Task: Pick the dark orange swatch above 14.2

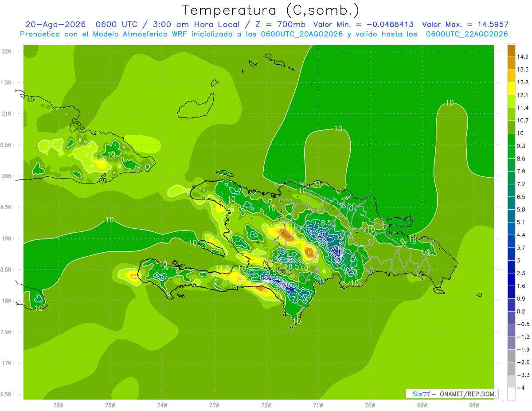Action: click(511, 51)
